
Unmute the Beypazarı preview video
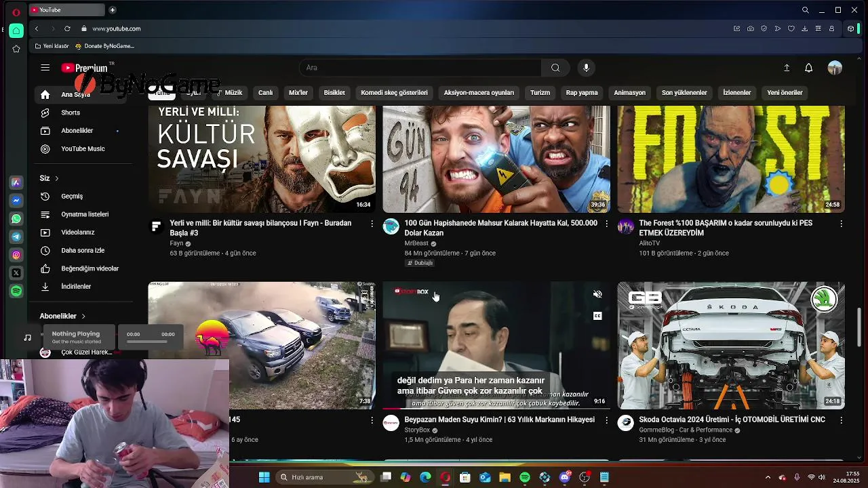[597, 294]
